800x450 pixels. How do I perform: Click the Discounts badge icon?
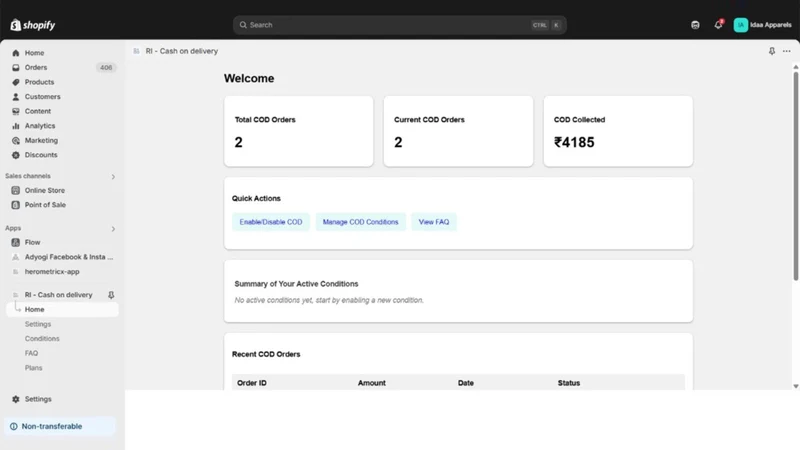16,155
